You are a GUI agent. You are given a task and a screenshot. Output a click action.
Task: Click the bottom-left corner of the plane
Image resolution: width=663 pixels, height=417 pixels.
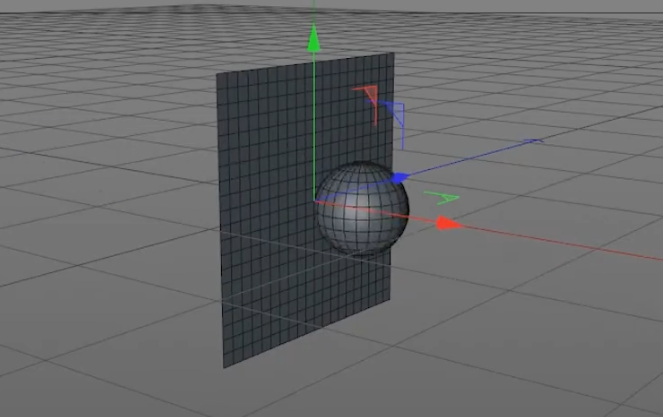(x=223, y=366)
